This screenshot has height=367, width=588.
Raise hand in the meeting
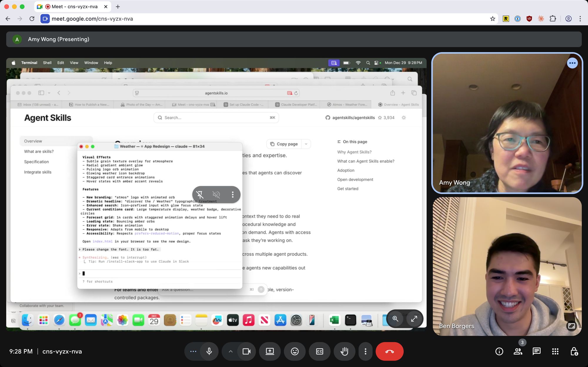(344, 351)
